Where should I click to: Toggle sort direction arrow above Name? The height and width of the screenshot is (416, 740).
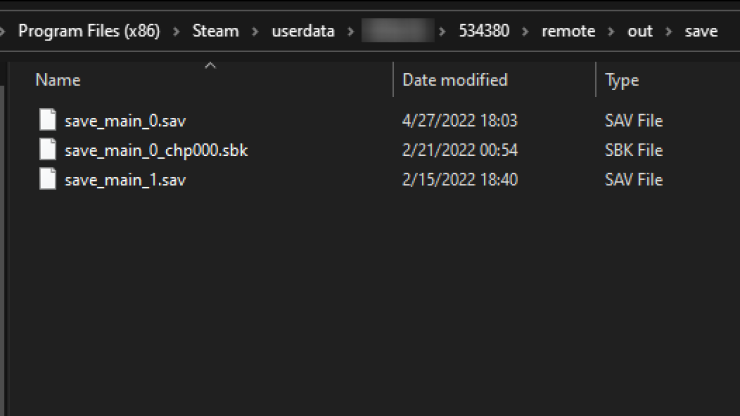tap(210, 66)
